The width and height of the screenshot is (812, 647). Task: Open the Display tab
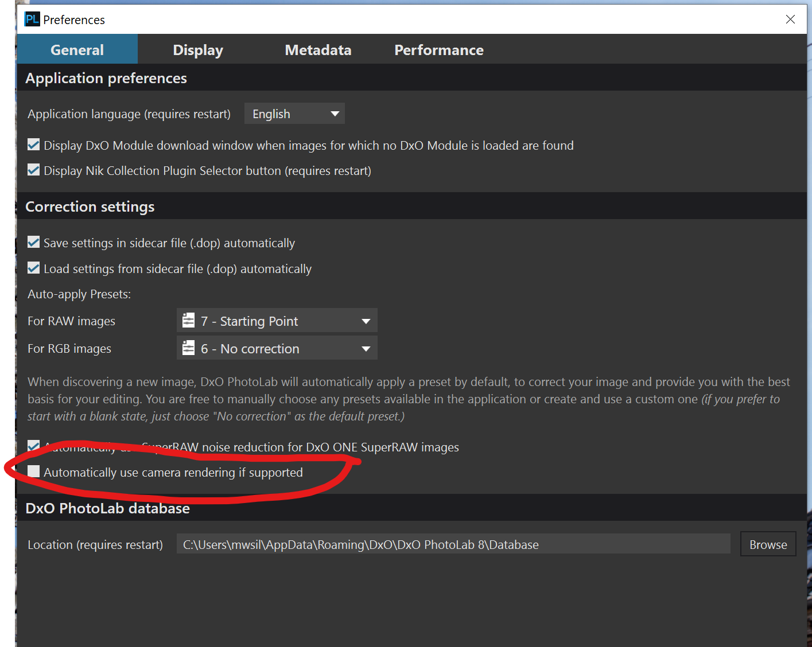(x=198, y=49)
